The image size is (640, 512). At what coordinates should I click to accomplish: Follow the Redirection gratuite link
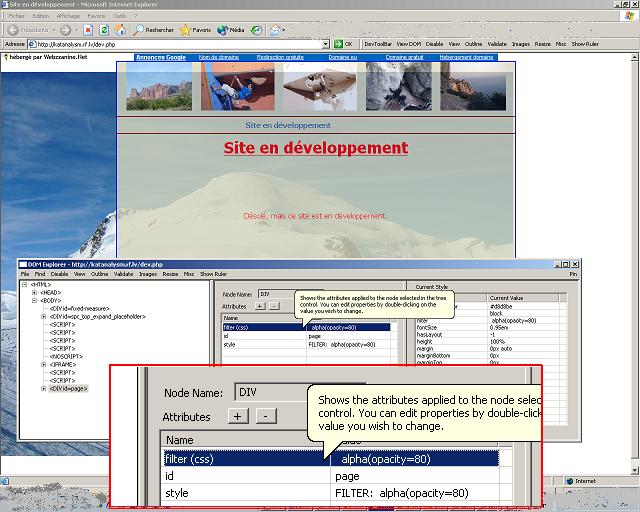pos(280,57)
